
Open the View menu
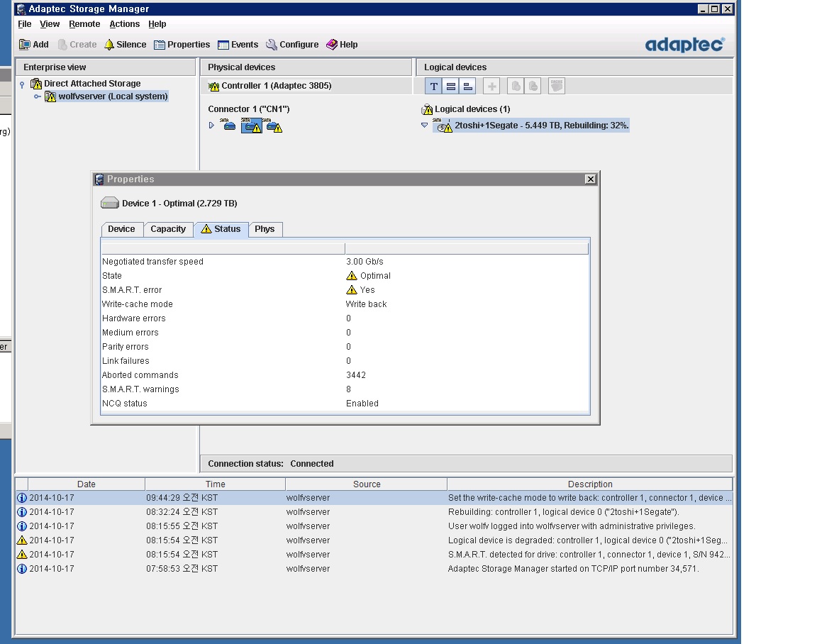pos(50,24)
